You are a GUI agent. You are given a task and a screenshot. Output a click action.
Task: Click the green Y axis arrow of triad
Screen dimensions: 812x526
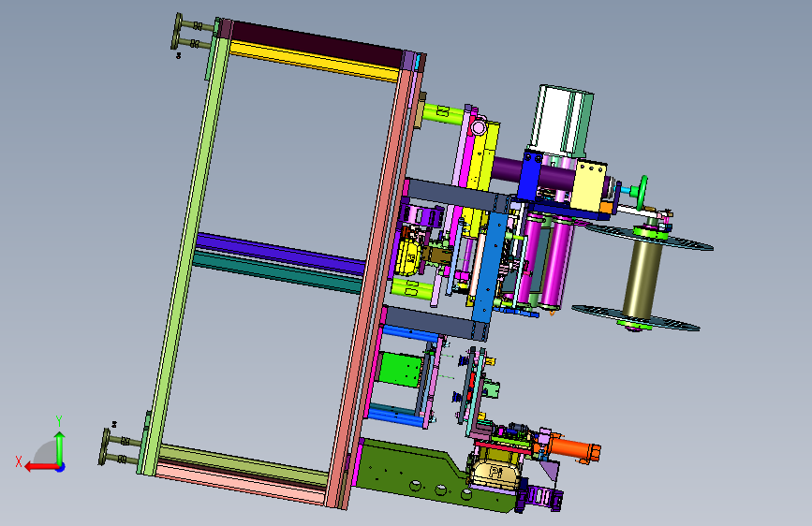(60, 449)
